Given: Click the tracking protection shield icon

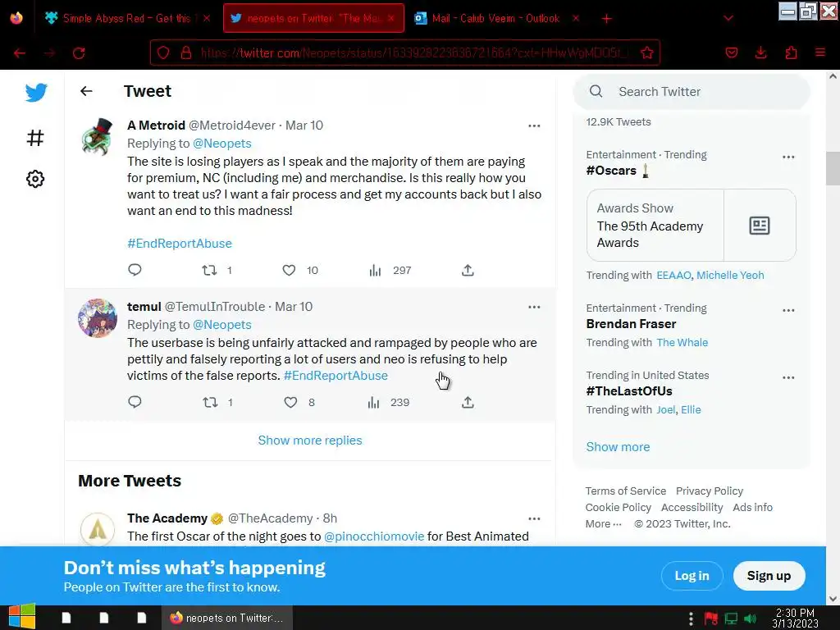Looking at the screenshot, I should coord(163,53).
